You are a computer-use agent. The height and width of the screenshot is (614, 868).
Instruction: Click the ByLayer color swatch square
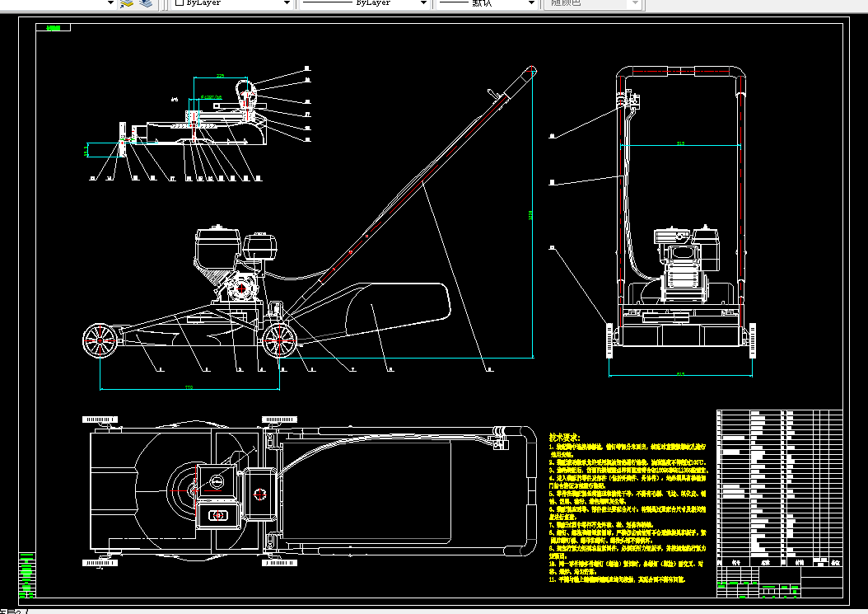(180, 2)
